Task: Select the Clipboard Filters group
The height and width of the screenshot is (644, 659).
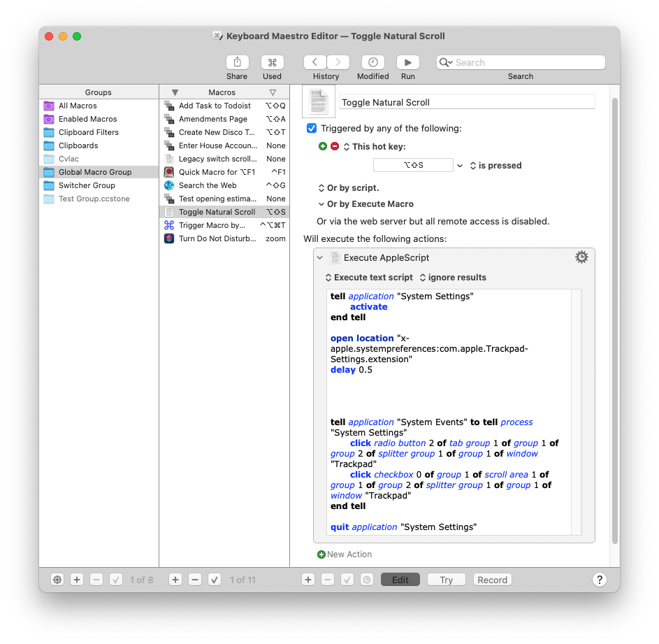Action: point(99,132)
